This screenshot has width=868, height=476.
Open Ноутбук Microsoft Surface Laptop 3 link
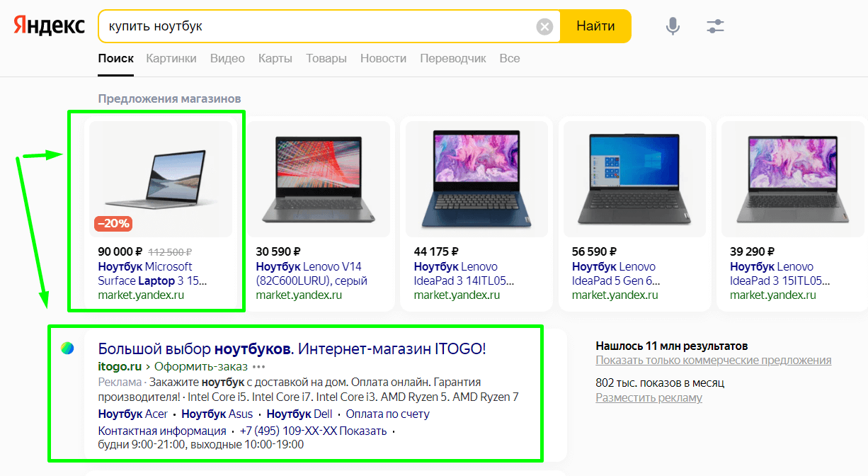pos(152,273)
